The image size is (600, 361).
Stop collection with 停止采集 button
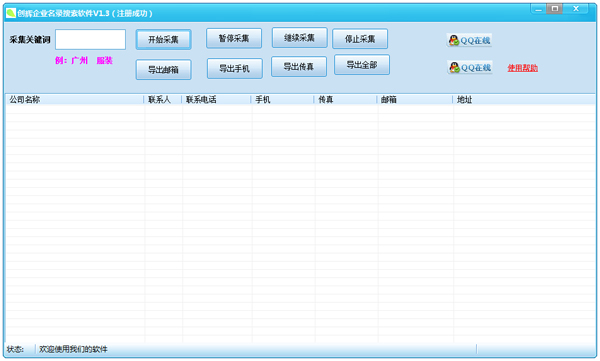360,39
